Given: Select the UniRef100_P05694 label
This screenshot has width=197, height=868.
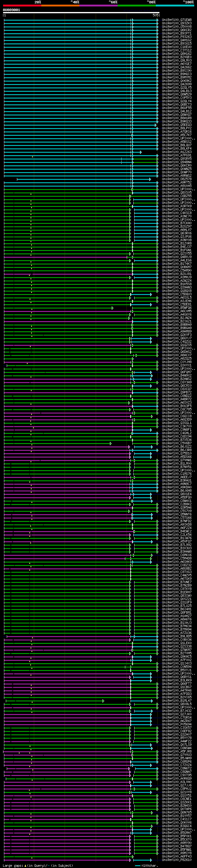Looking at the screenshot, I should [x=177, y=724].
